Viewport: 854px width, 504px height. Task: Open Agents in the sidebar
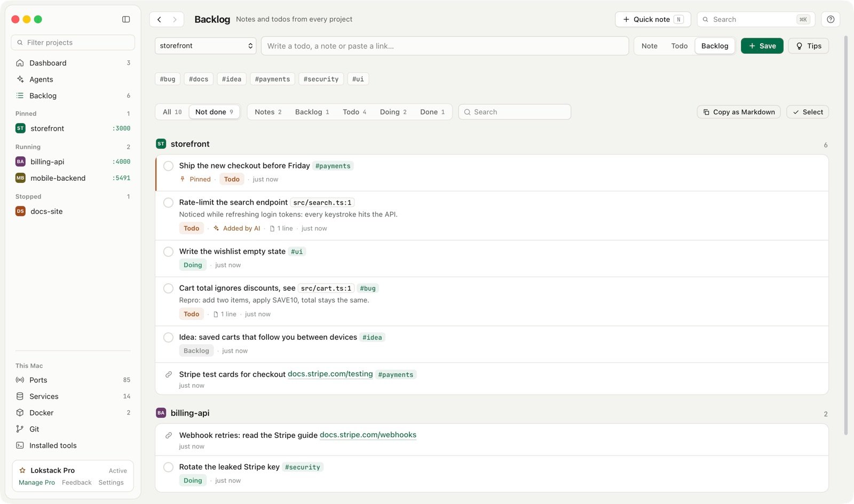click(x=73, y=79)
